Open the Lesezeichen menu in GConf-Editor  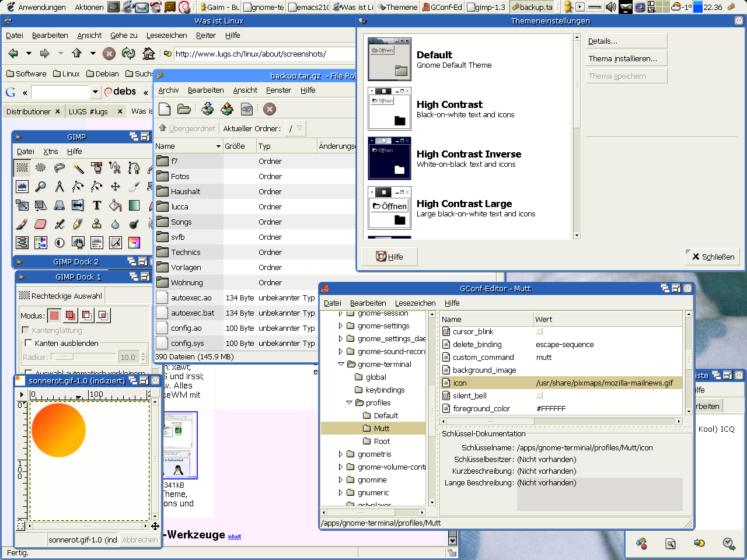(x=415, y=303)
